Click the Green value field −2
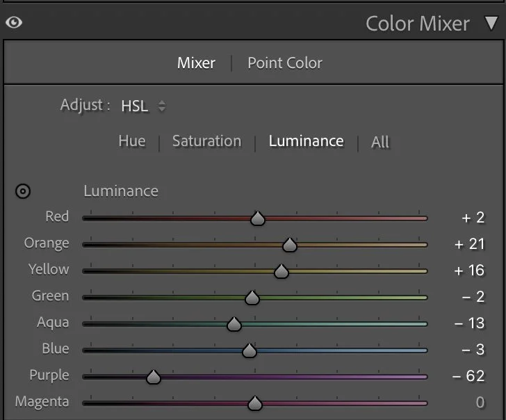The image size is (506, 420). [473, 297]
